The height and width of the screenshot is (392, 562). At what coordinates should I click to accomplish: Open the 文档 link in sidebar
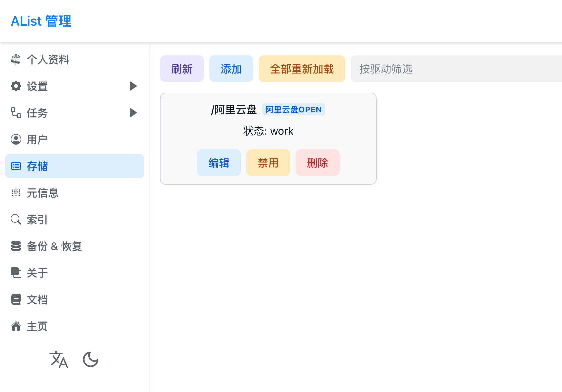click(x=75, y=299)
